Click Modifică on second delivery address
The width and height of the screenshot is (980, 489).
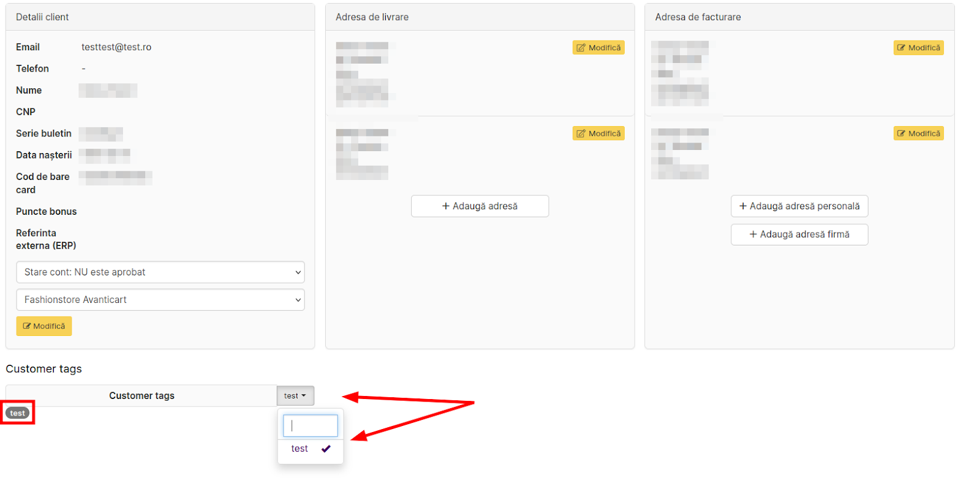[598, 133]
